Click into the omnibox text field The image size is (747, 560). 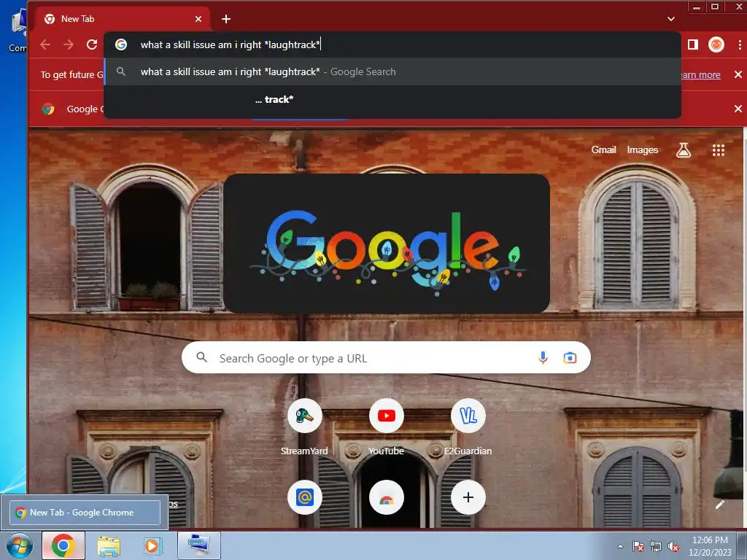click(x=392, y=44)
